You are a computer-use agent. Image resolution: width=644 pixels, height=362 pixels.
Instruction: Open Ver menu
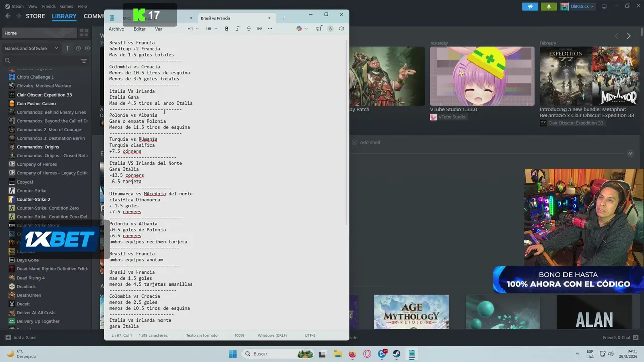[158, 29]
